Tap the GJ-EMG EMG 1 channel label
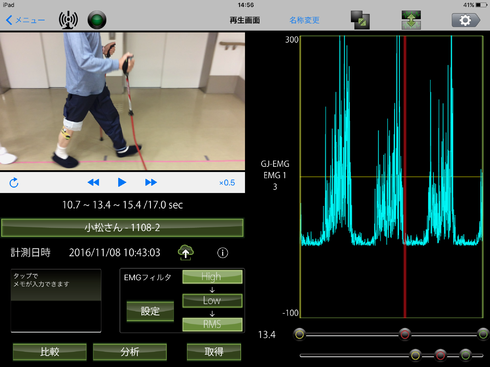 [x=275, y=175]
